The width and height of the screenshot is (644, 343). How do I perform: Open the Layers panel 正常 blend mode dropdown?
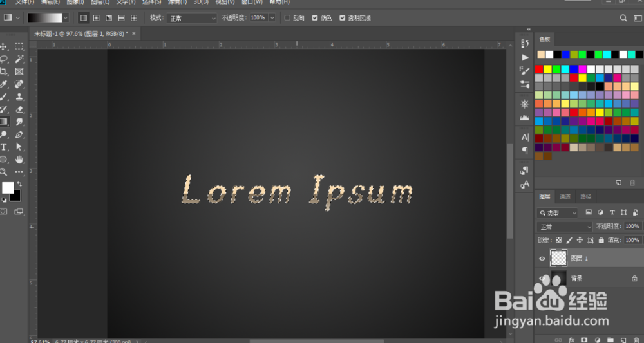pos(565,227)
